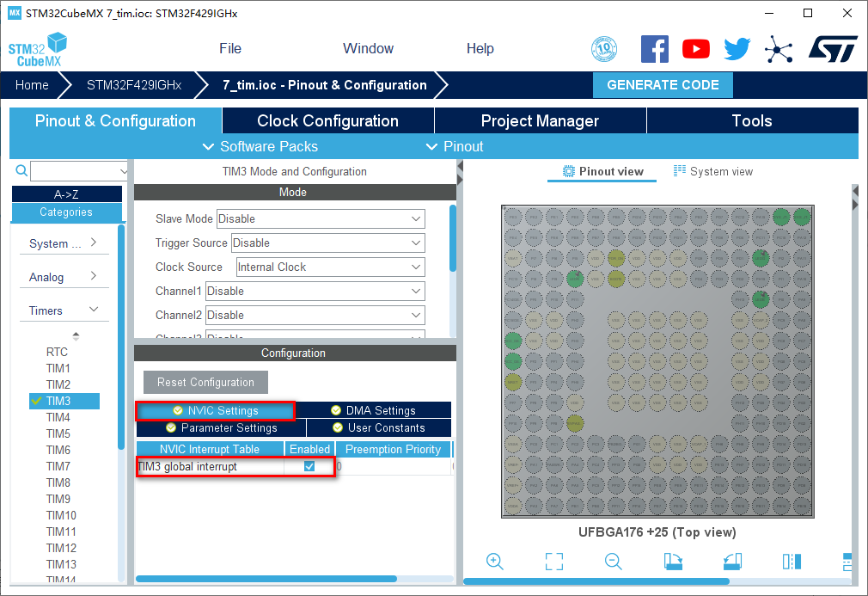This screenshot has width=868, height=596.
Task: Click the peripheral search input field
Action: coord(78,170)
